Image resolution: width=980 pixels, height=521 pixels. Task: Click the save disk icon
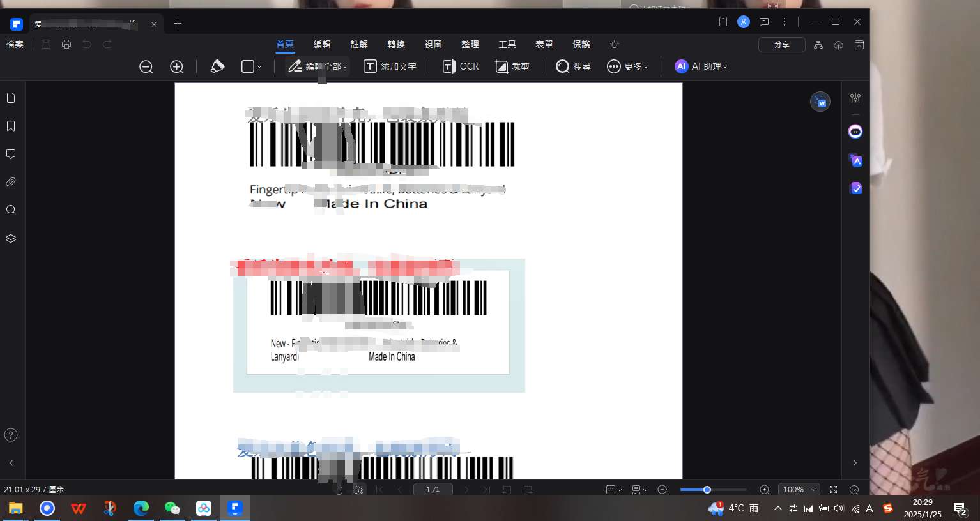coord(46,44)
